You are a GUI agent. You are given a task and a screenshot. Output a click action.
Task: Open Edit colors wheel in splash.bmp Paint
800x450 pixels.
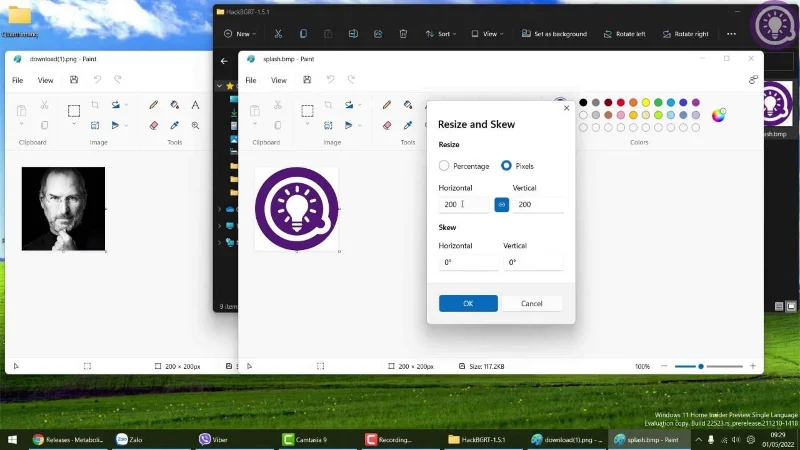pos(718,115)
